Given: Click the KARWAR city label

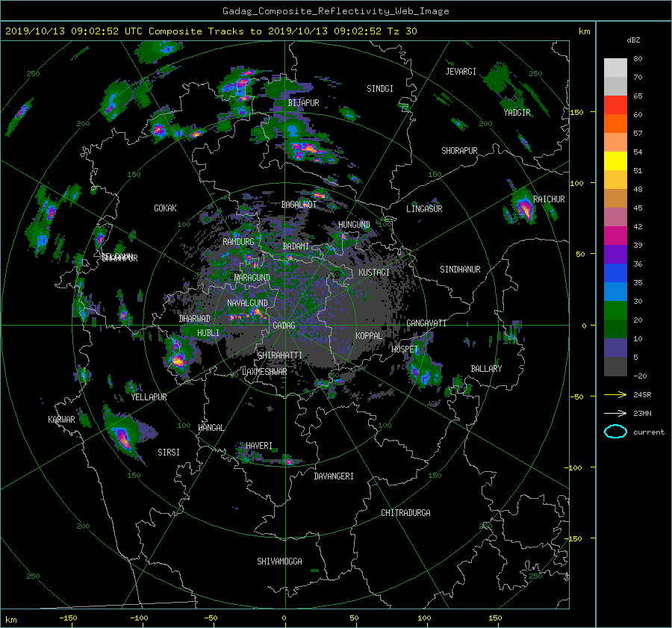Looking at the screenshot, I should [x=61, y=420].
